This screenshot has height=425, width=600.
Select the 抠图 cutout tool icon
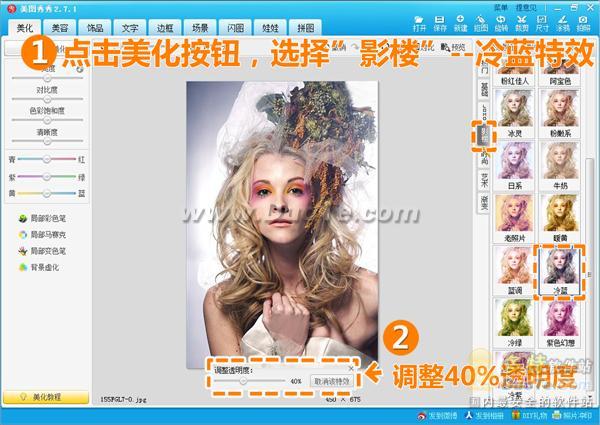pyautogui.click(x=481, y=24)
